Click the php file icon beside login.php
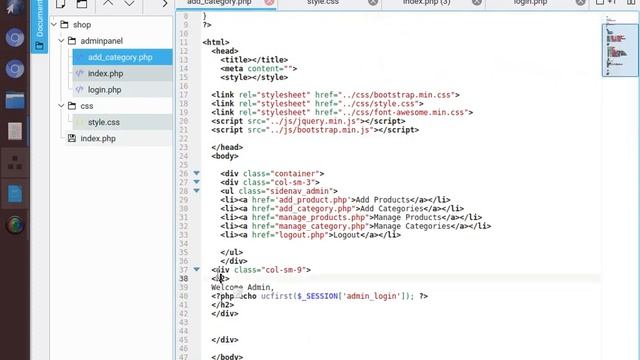The width and height of the screenshot is (640, 360). [80, 90]
